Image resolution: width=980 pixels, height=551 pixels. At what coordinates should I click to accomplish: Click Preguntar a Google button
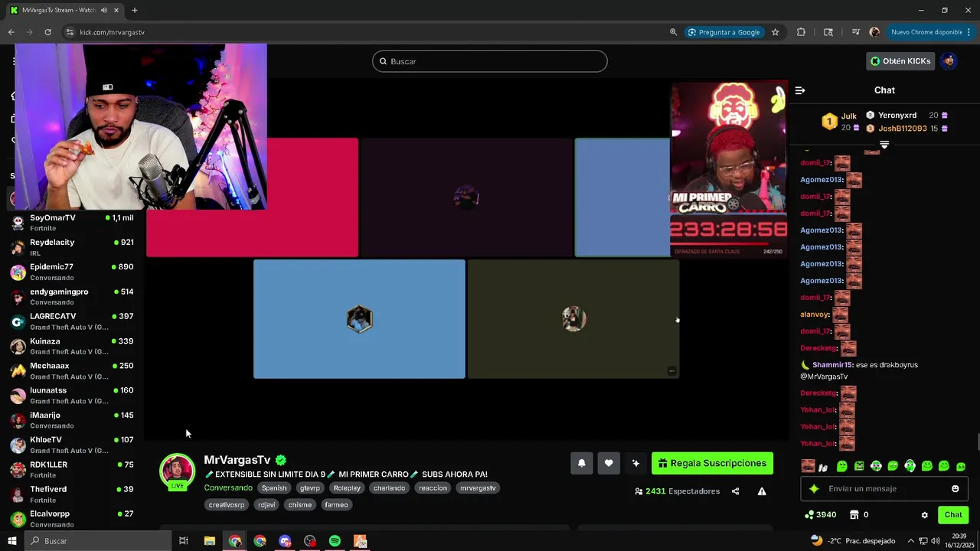[x=724, y=32]
